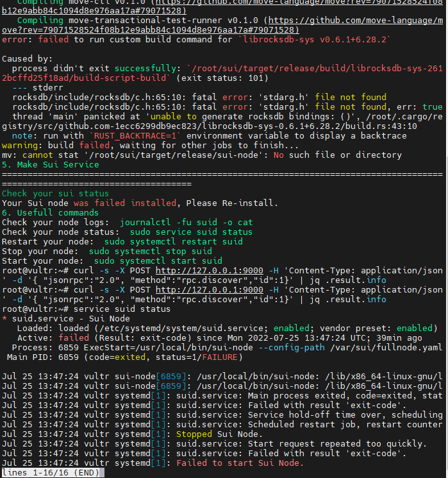This screenshot has height=478, width=448.
Task: Open the 127.0.0.1:9000 link in the second curl command
Action: [209, 290]
